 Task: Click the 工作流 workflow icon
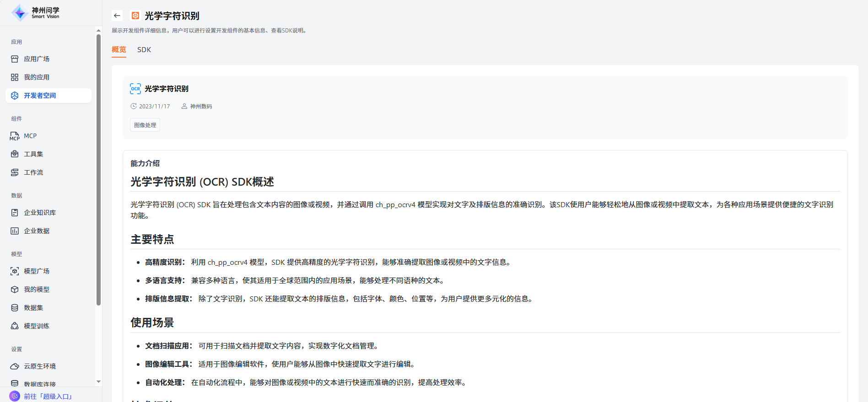[15, 172]
